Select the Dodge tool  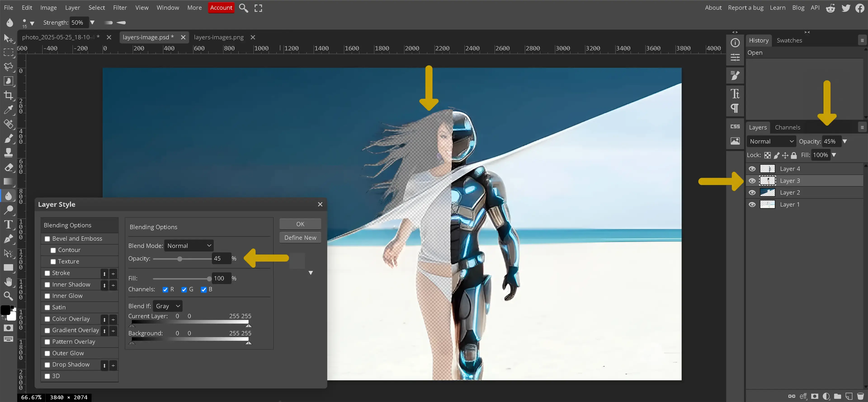(8, 210)
